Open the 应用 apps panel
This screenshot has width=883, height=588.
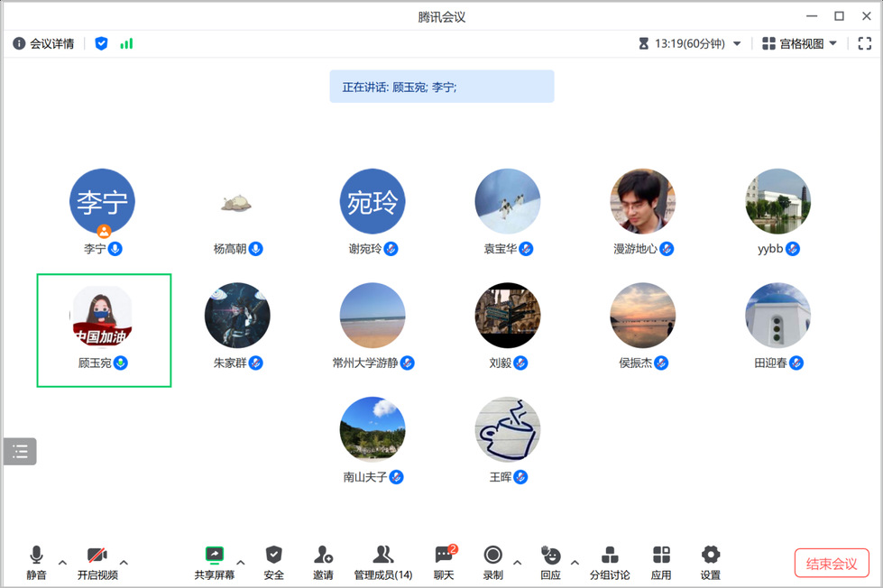661,562
